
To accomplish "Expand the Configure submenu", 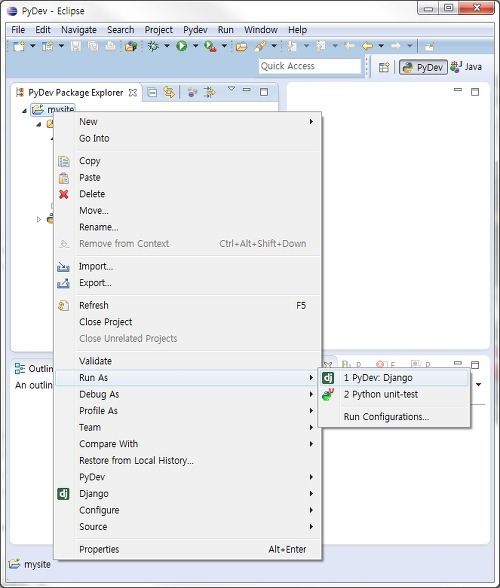I will coord(188,510).
